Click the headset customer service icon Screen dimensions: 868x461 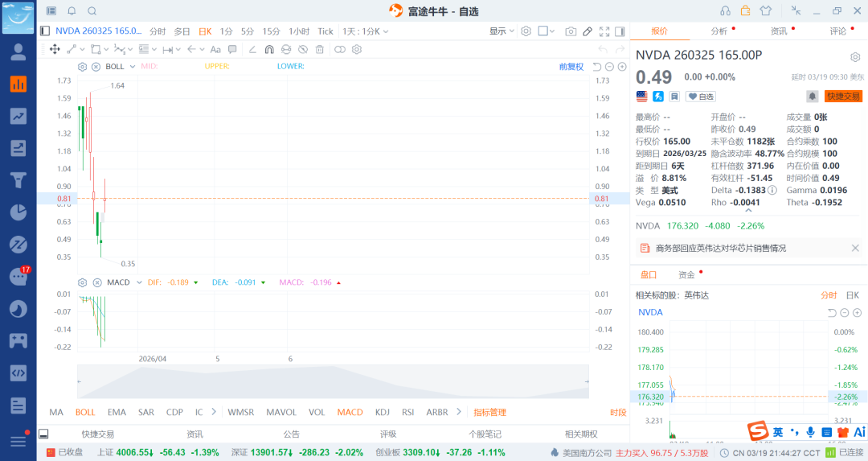coord(725,10)
